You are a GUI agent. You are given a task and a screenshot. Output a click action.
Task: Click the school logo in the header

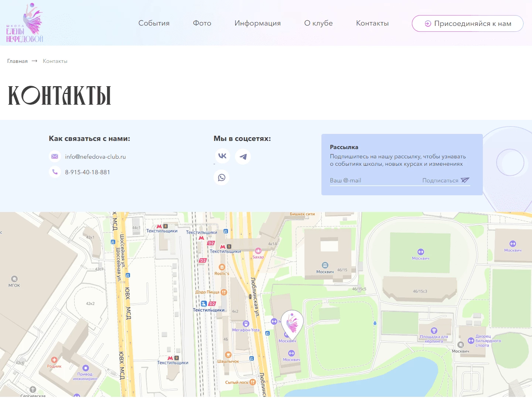[25, 23]
